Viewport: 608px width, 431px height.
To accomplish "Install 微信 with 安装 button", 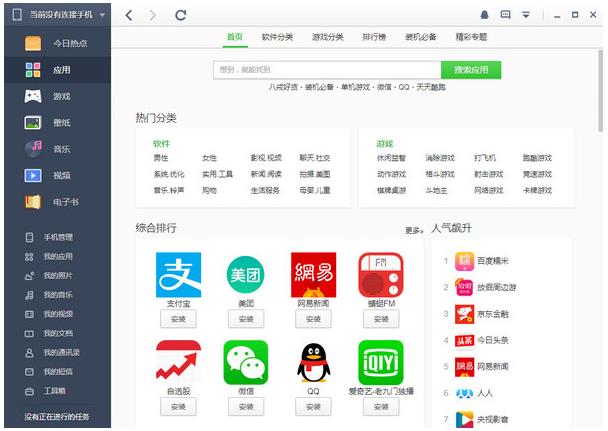I will 246,407.
